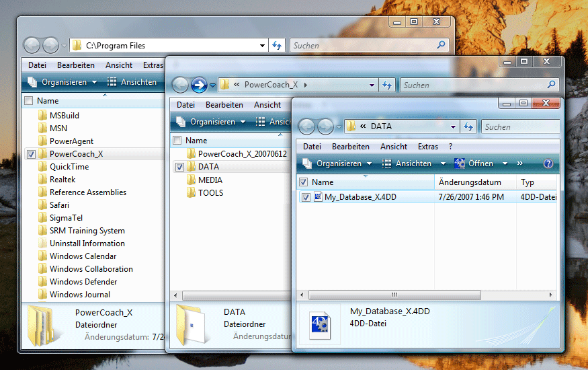Click left scroll arrow in PowerCoach_X window
The image size is (588, 370).
[x=175, y=296]
